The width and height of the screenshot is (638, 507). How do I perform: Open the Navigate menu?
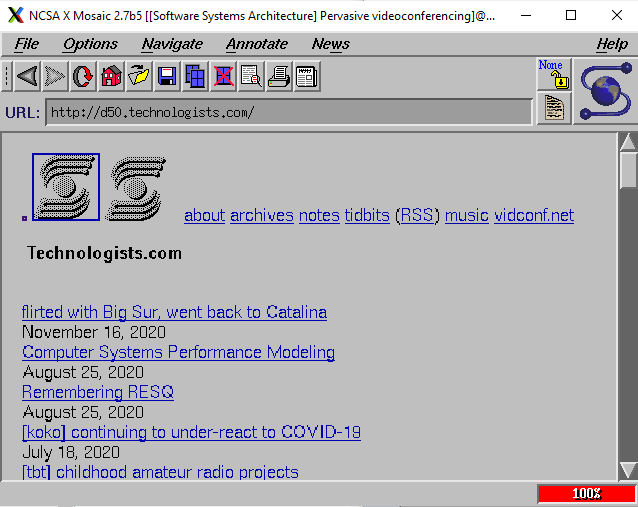click(x=172, y=44)
